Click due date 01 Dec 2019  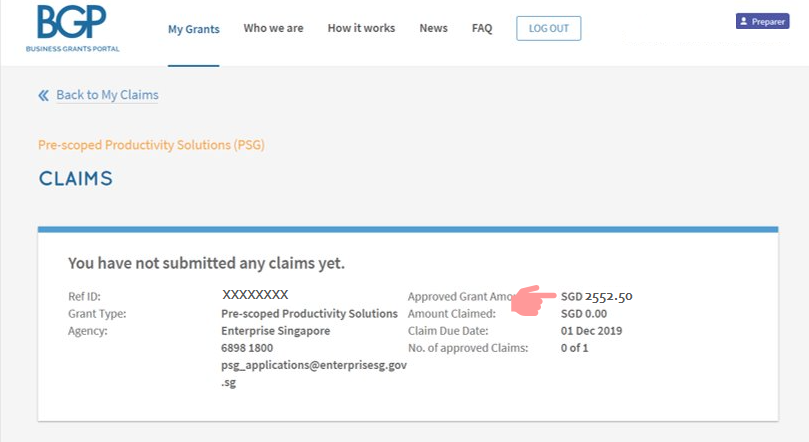591,331
